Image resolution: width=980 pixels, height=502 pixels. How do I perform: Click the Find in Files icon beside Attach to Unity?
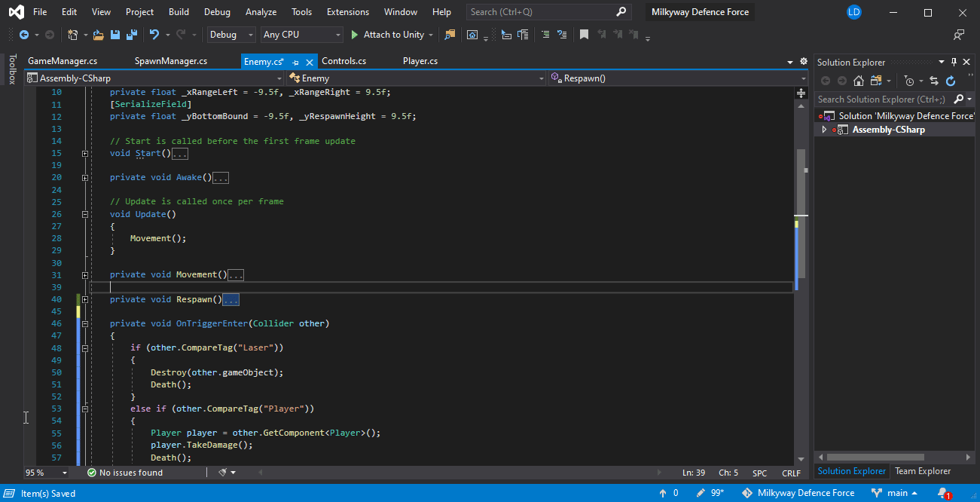pos(450,35)
